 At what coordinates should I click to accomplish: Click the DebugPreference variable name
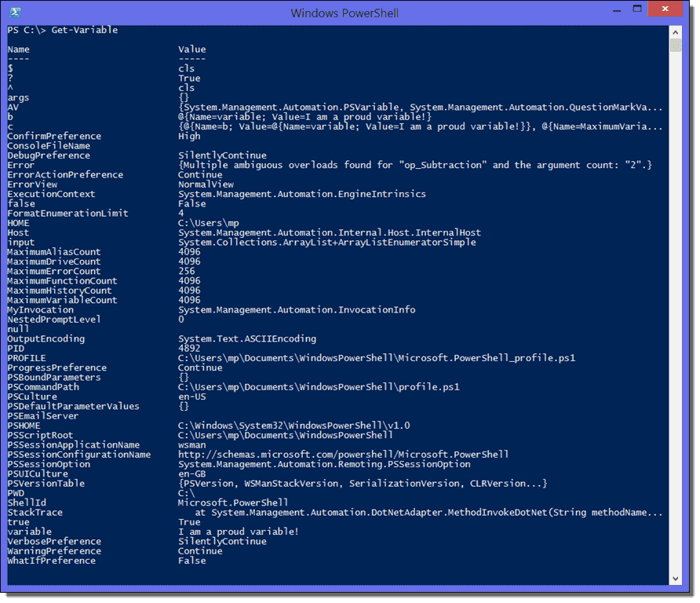tap(49, 155)
